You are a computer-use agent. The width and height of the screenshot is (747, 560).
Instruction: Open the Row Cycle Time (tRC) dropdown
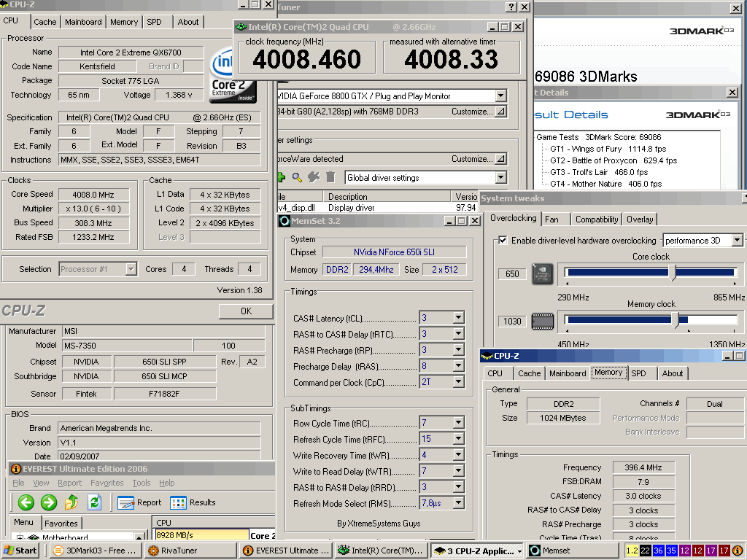458,423
